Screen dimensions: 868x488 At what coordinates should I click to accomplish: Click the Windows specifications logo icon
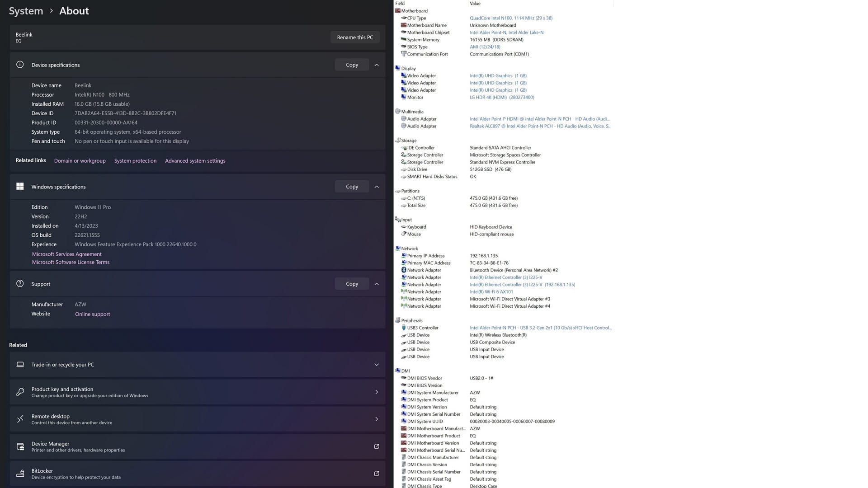tap(20, 187)
